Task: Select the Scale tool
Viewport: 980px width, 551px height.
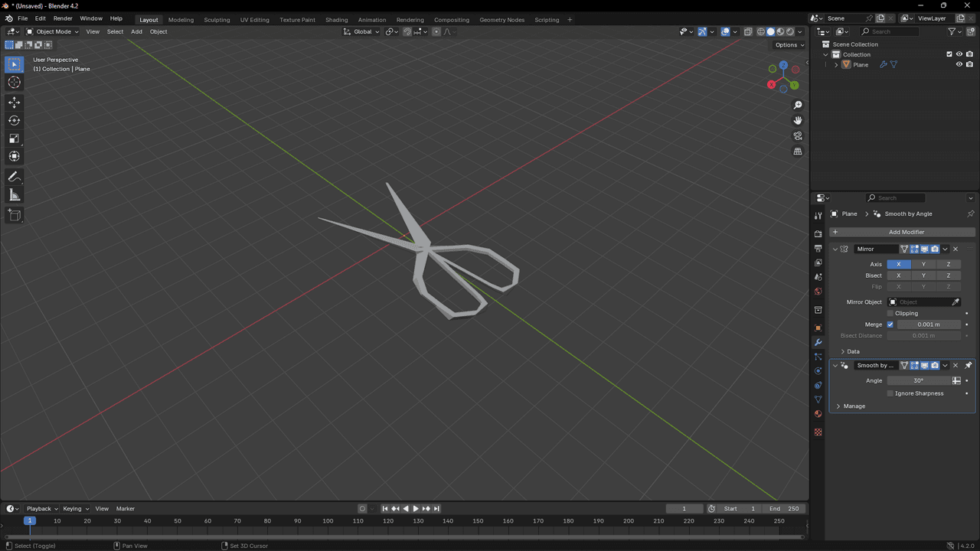Action: point(15,139)
